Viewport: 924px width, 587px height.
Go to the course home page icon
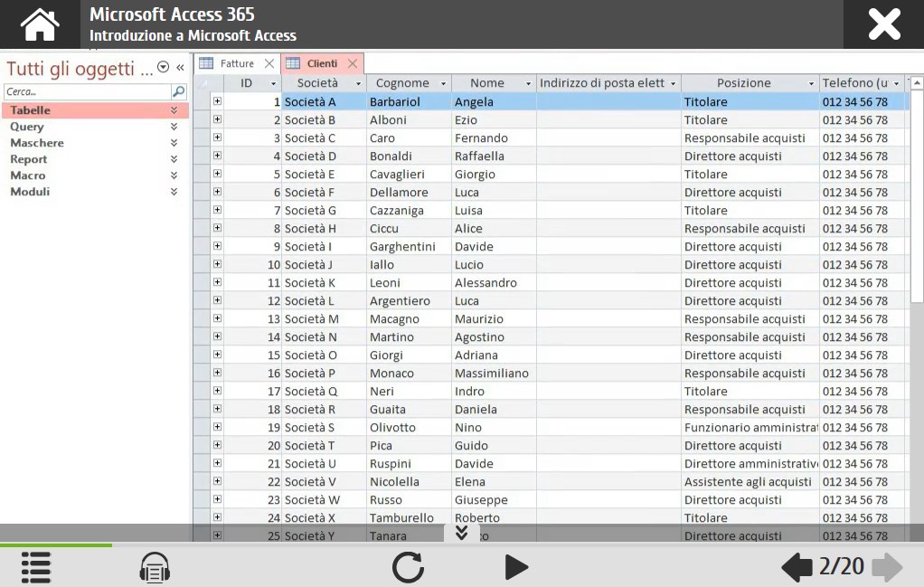pyautogui.click(x=40, y=24)
